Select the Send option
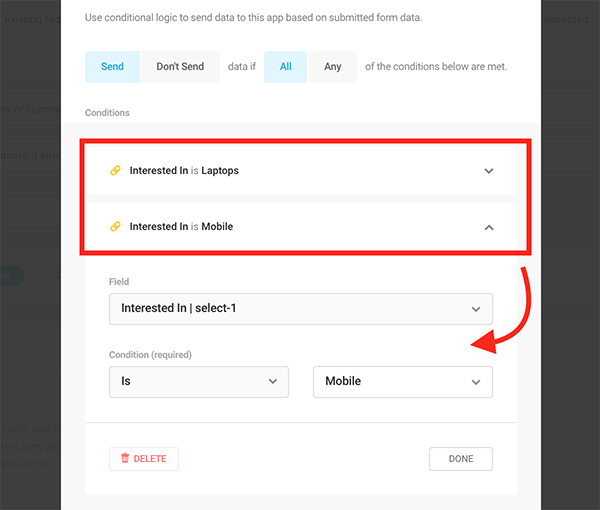 pos(112,67)
